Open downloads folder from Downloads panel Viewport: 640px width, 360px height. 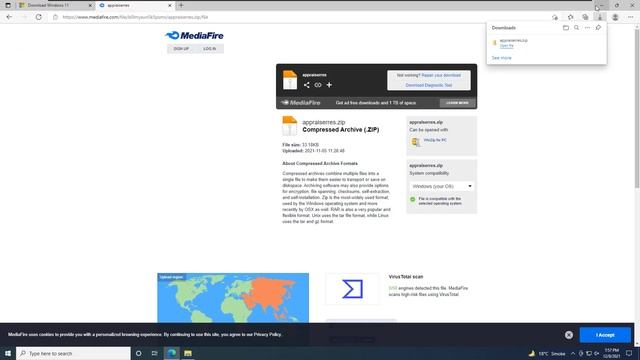566,28
